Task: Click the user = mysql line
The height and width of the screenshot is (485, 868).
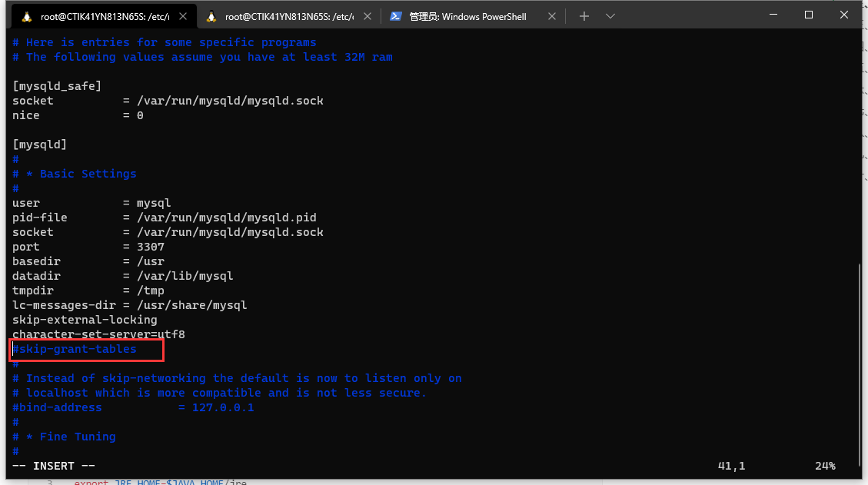Action: pos(91,203)
